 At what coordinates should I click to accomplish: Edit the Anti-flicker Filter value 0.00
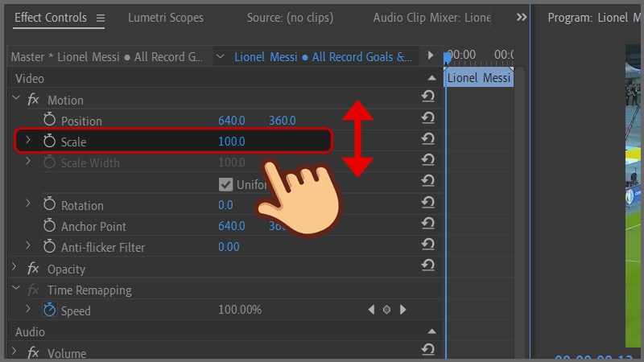pyautogui.click(x=229, y=247)
